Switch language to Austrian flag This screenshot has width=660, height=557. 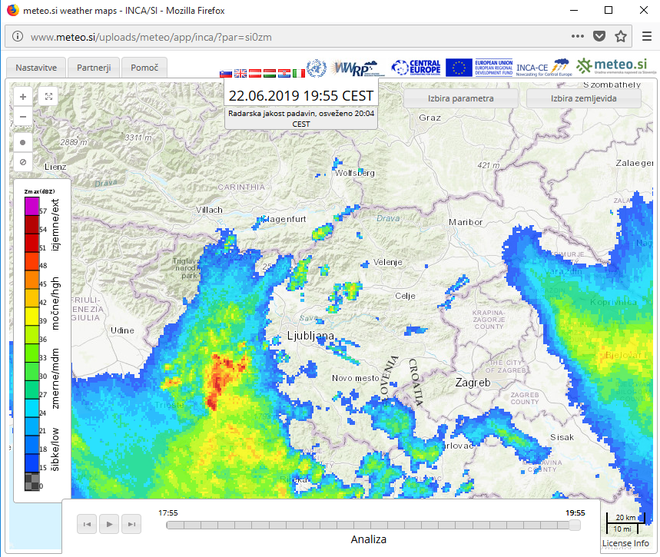(x=255, y=74)
